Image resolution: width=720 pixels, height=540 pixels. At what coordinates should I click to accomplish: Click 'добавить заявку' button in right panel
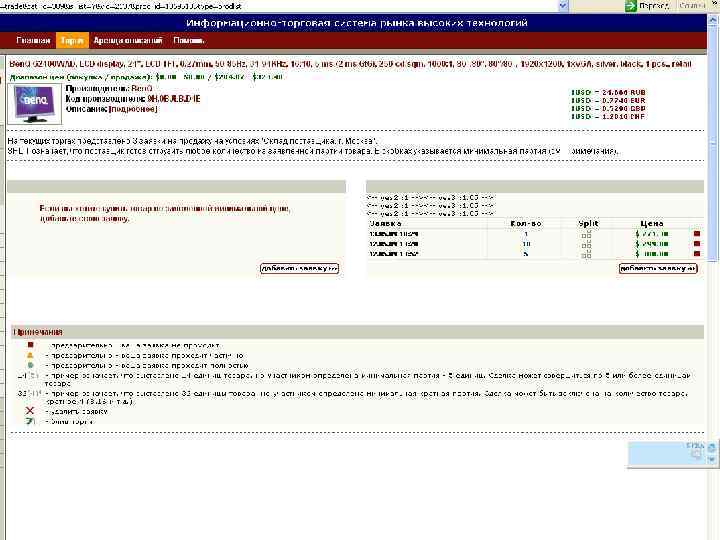(x=658, y=268)
